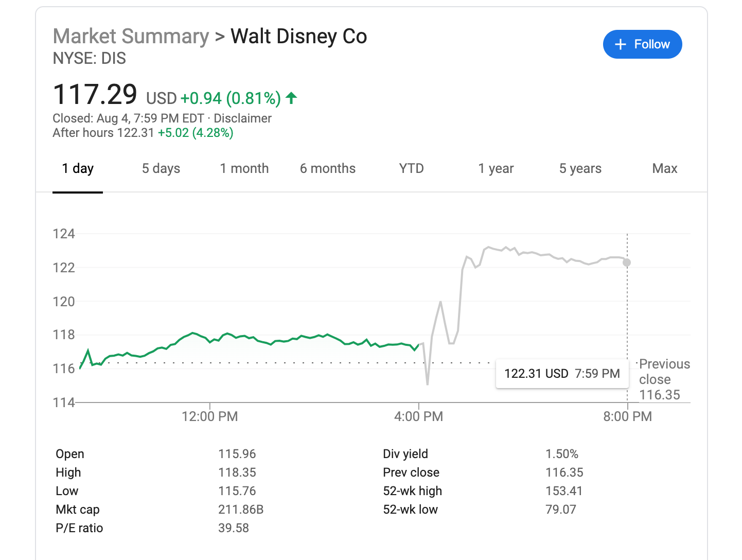
Task: Click the Walt Disney Co title
Action: 298,37
